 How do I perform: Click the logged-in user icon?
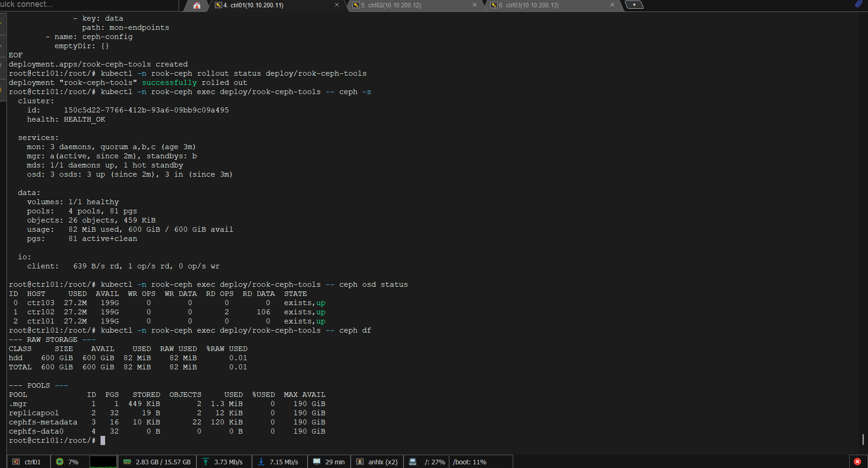point(360,462)
